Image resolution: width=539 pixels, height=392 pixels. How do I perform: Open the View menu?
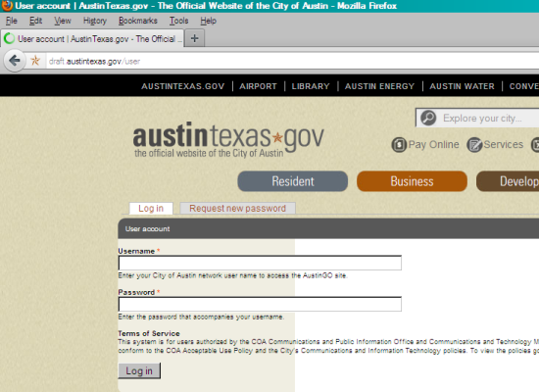pyautogui.click(x=62, y=21)
